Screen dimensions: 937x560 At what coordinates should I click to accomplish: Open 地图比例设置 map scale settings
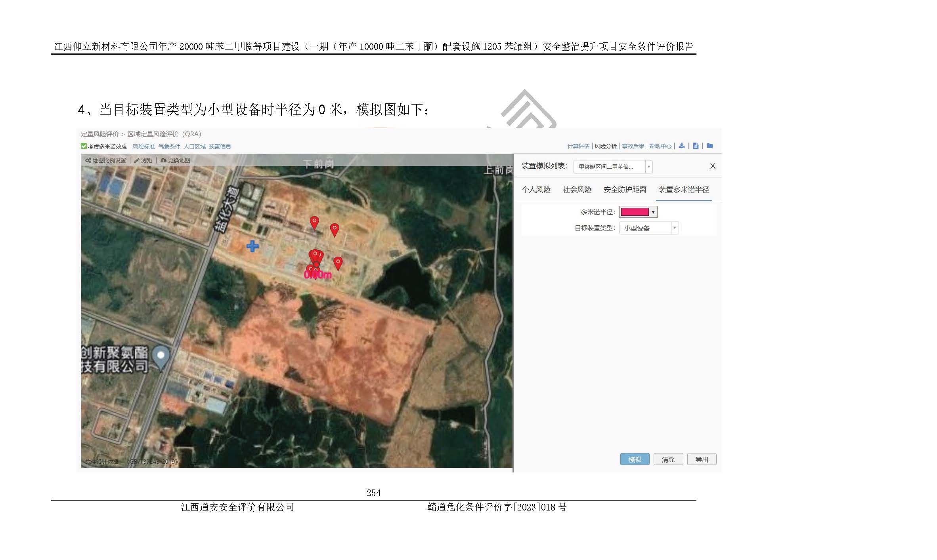point(105,160)
